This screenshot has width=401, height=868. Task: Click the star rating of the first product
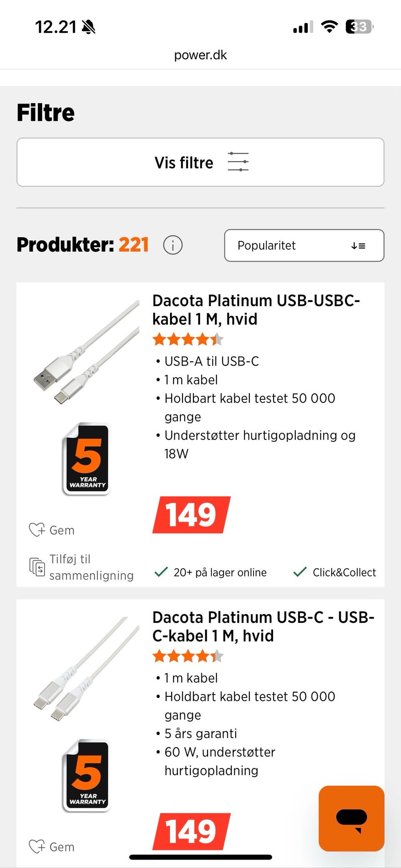point(188,339)
